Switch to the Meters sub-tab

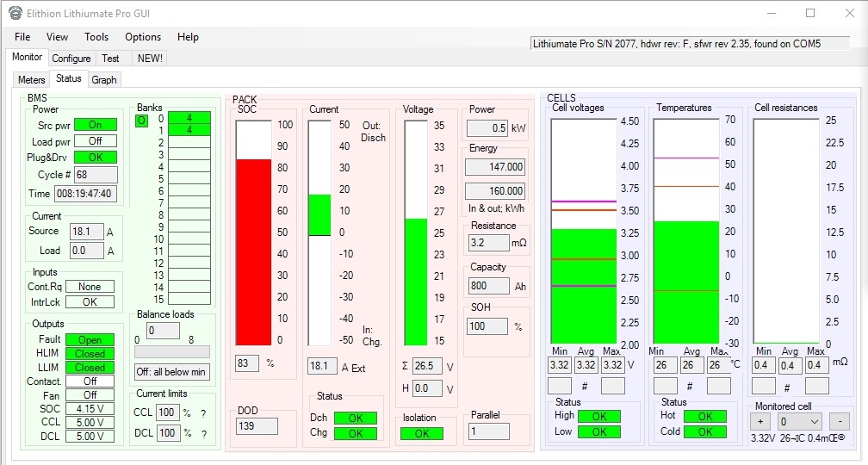(31, 80)
